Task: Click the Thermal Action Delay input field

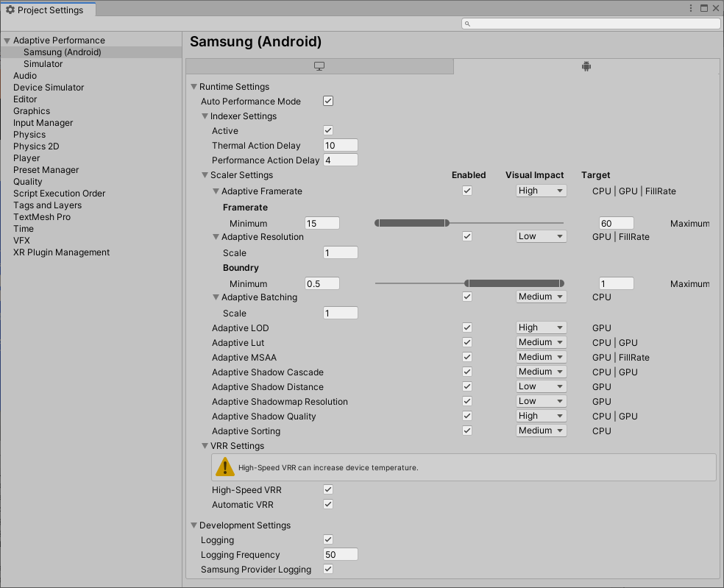Action: 339,145
